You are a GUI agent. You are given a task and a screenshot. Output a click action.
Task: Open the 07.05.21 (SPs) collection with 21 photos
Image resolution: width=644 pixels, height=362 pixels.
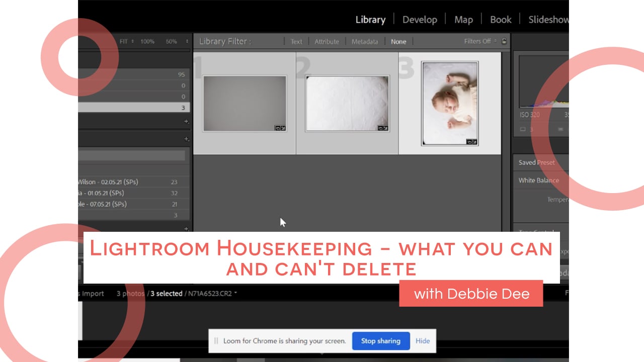pos(134,204)
